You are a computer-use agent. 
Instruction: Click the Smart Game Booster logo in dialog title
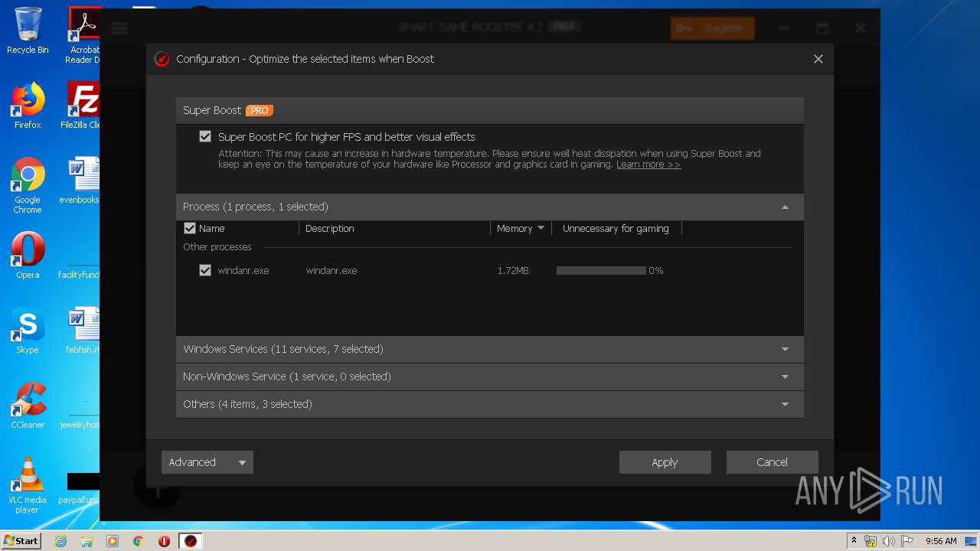(x=162, y=59)
